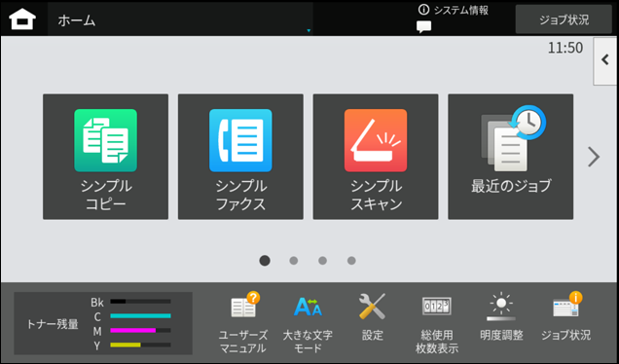Open the ユーザーズマニュアル user manual icon
The image size is (619, 364).
[x=243, y=323]
